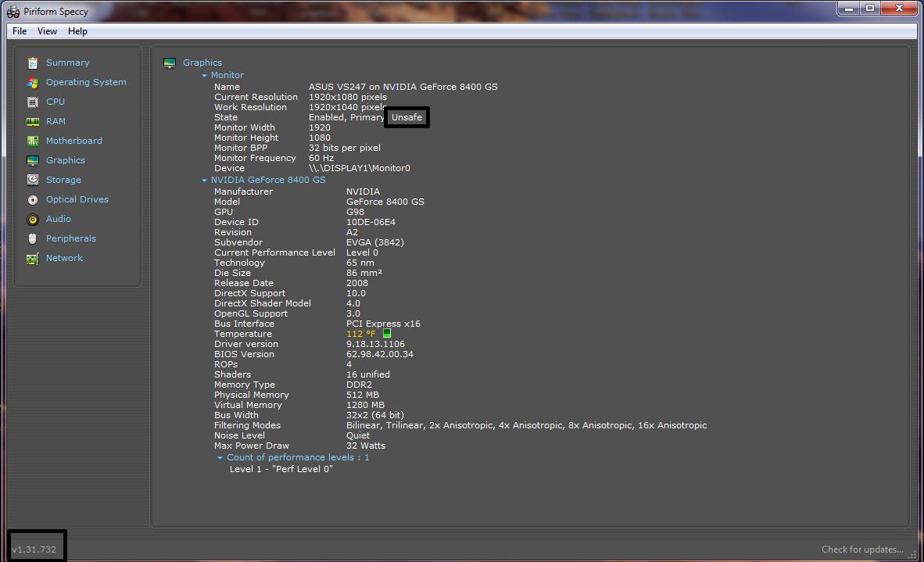This screenshot has height=562, width=924.
Task: Click the Filtering Modes value list
Action: pos(526,425)
